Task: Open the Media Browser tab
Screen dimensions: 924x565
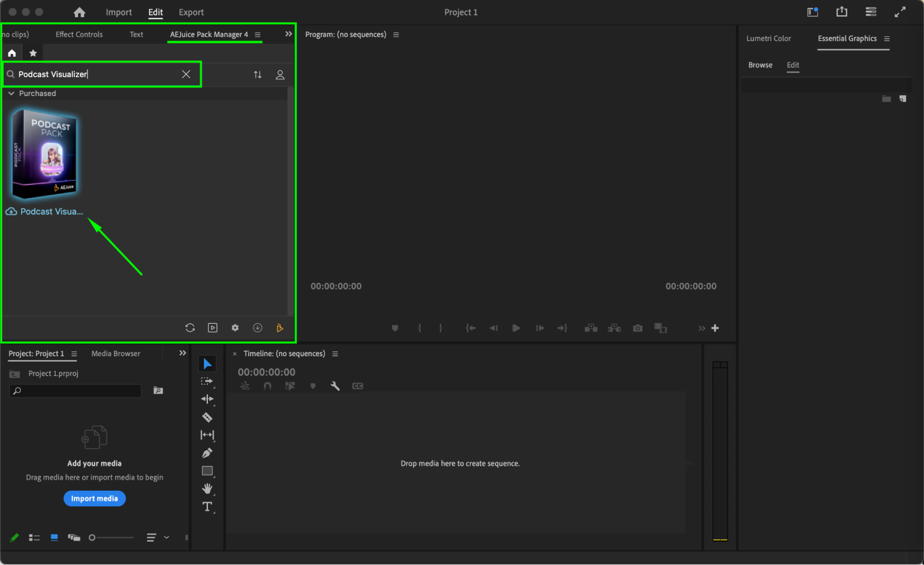Action: (x=116, y=353)
